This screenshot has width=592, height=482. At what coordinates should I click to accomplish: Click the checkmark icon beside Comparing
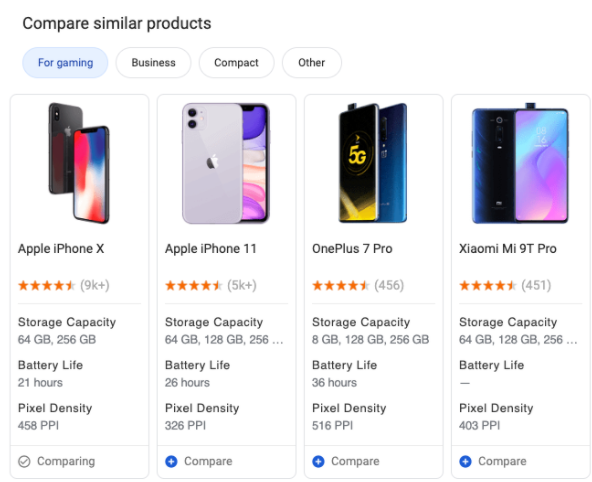(24, 461)
